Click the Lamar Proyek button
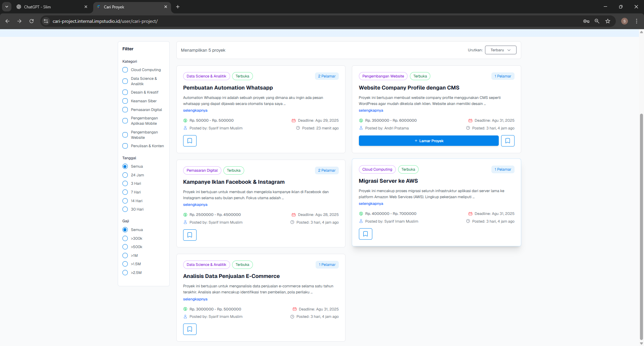Screen dimensions: 644x346 coord(428,141)
